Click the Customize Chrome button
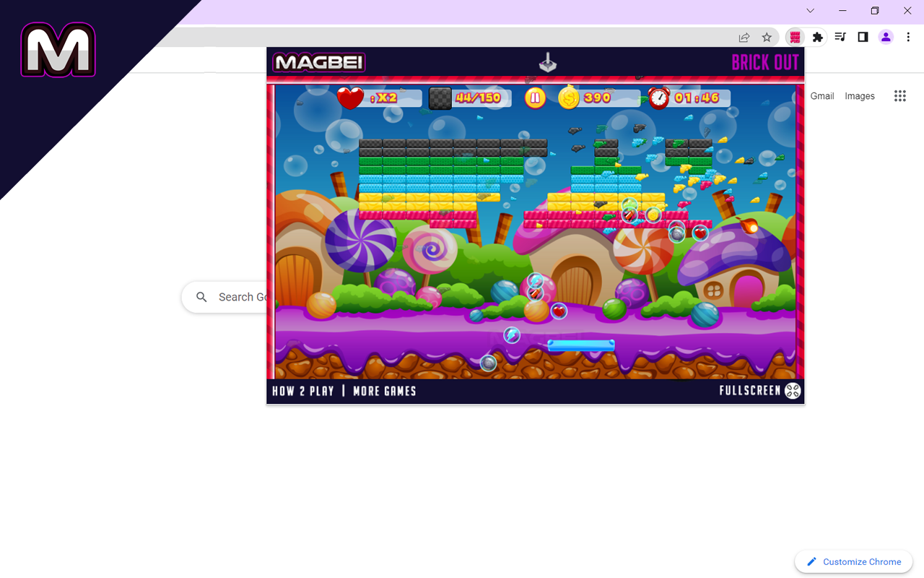 (854, 561)
